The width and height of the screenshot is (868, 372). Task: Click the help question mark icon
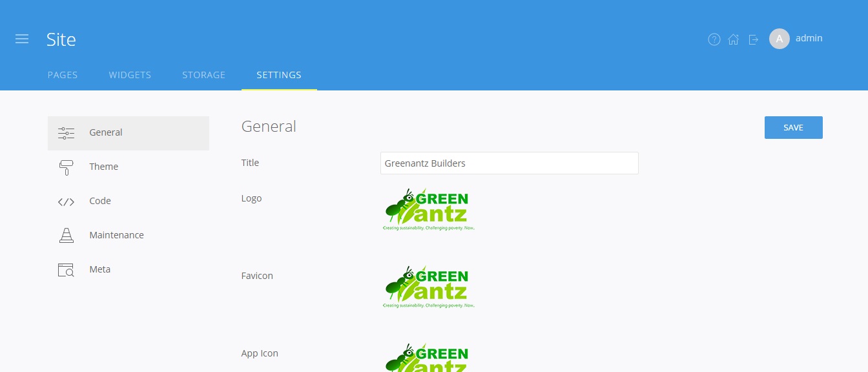click(x=714, y=39)
